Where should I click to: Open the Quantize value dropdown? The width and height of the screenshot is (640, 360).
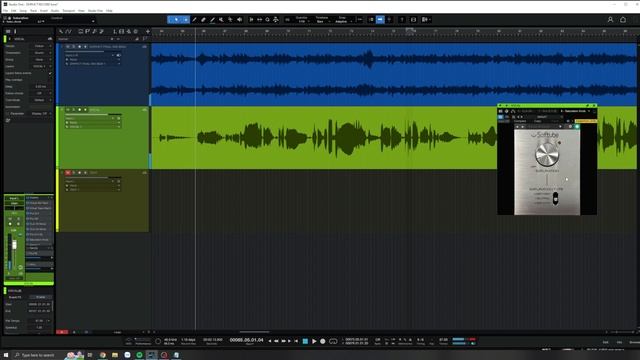coord(302,21)
